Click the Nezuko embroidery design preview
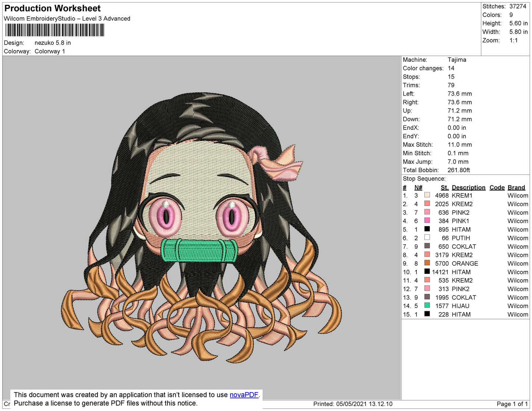The image size is (532, 411). [x=201, y=227]
